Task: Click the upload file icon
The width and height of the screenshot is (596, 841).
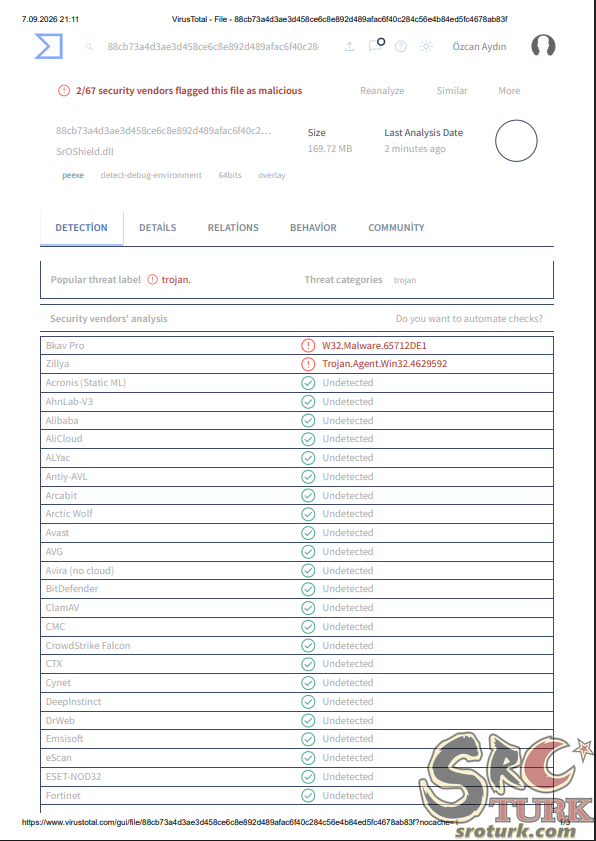Action: point(349,47)
